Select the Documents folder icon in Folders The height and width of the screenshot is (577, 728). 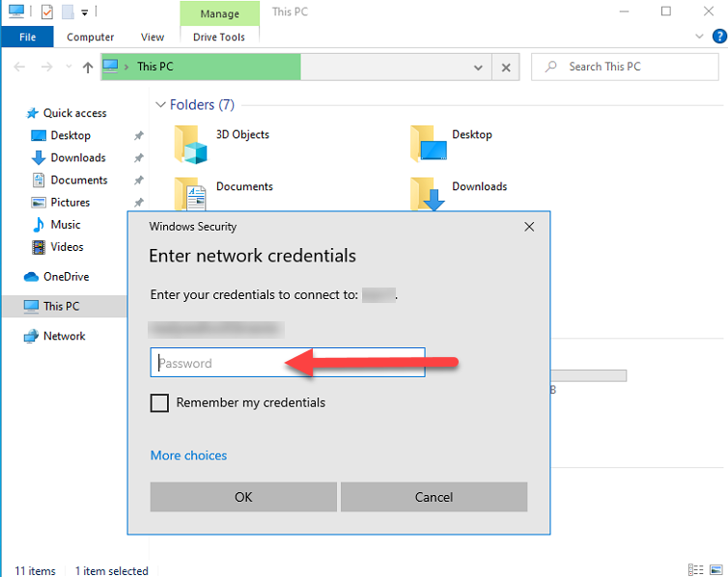click(190, 194)
